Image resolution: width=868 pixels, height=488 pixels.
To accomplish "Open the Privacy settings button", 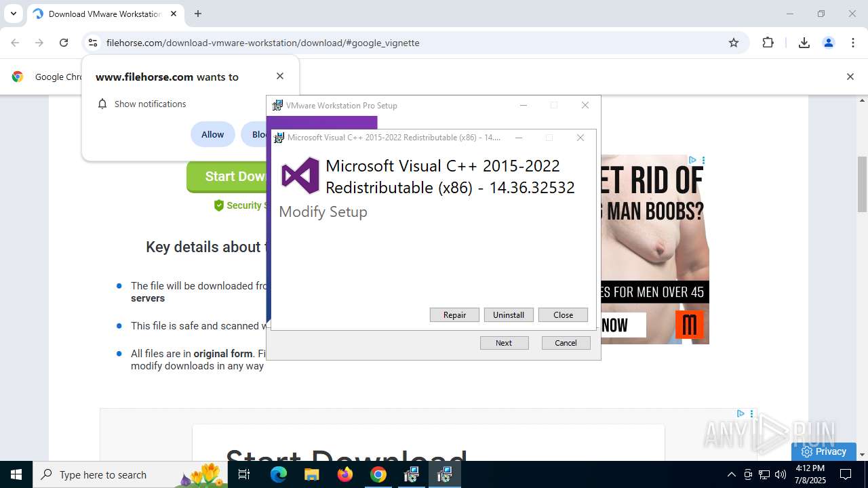I will (823, 451).
